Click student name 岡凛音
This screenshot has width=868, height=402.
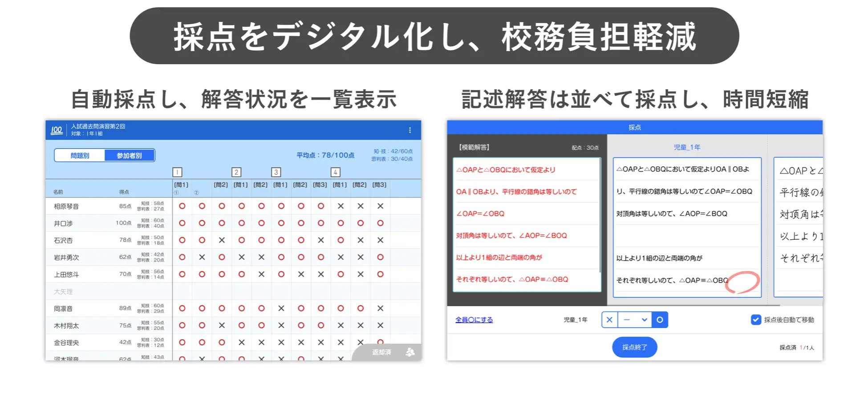[63, 308]
